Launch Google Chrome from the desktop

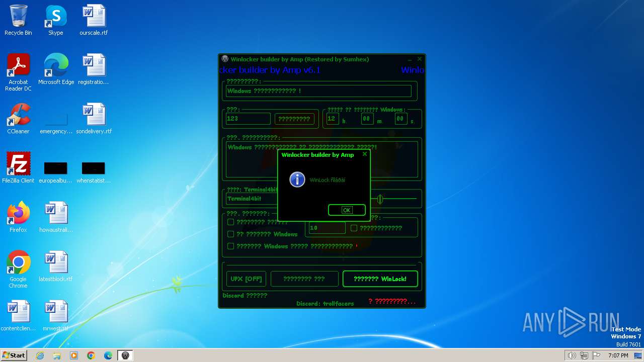tap(18, 269)
